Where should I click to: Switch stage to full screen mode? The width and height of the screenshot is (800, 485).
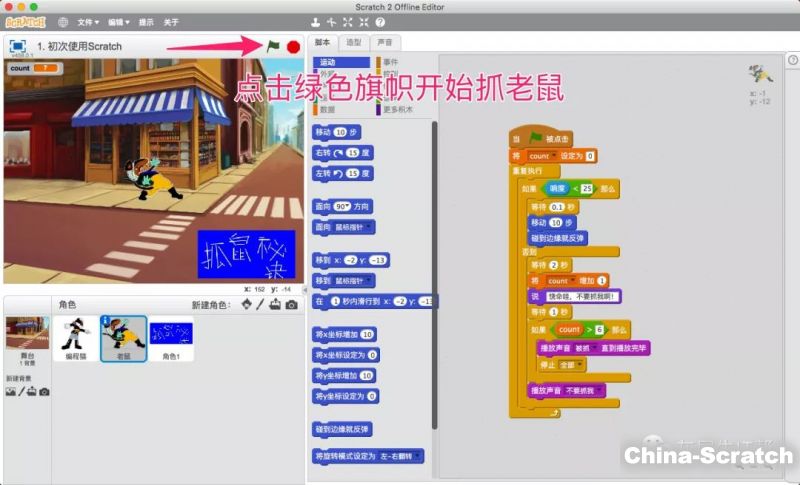pos(18,46)
